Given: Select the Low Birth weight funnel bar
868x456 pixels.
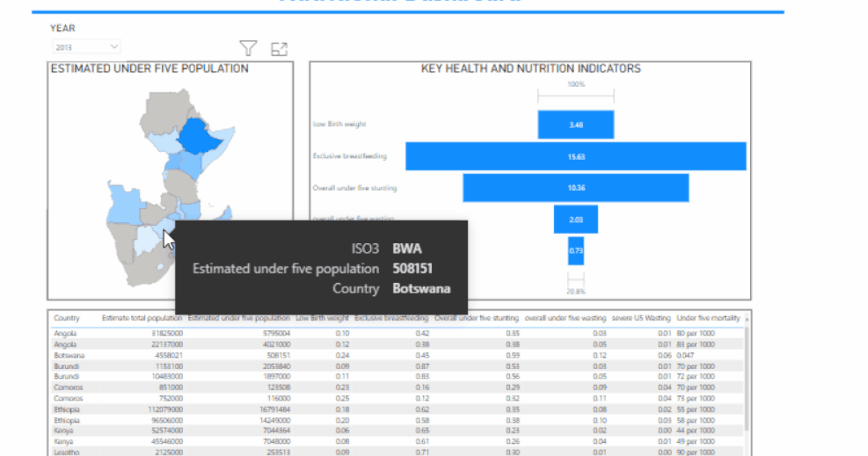Looking at the screenshot, I should [x=576, y=124].
